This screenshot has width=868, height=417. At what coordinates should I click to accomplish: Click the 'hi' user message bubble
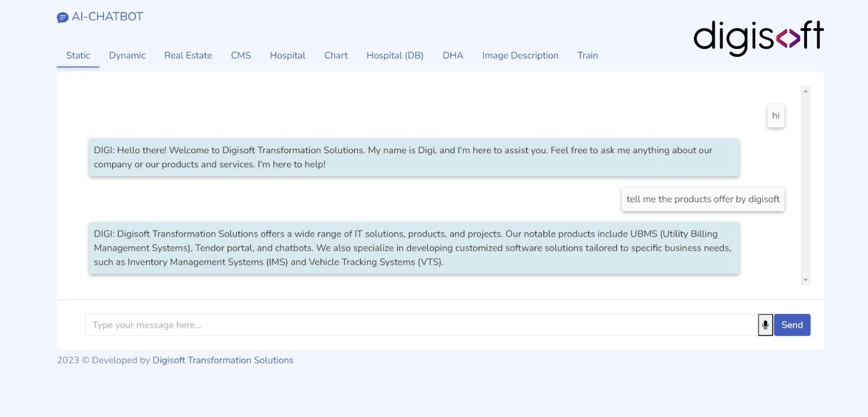click(776, 116)
